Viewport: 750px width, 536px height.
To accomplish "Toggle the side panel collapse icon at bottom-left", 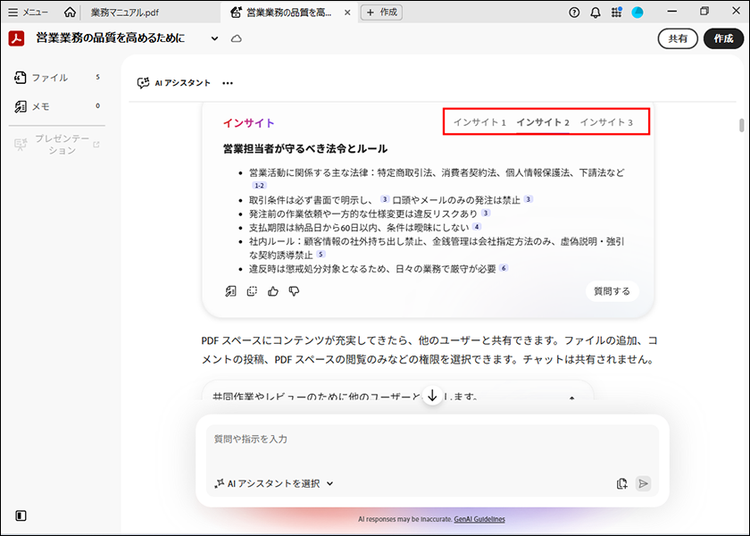I will tap(21, 516).
